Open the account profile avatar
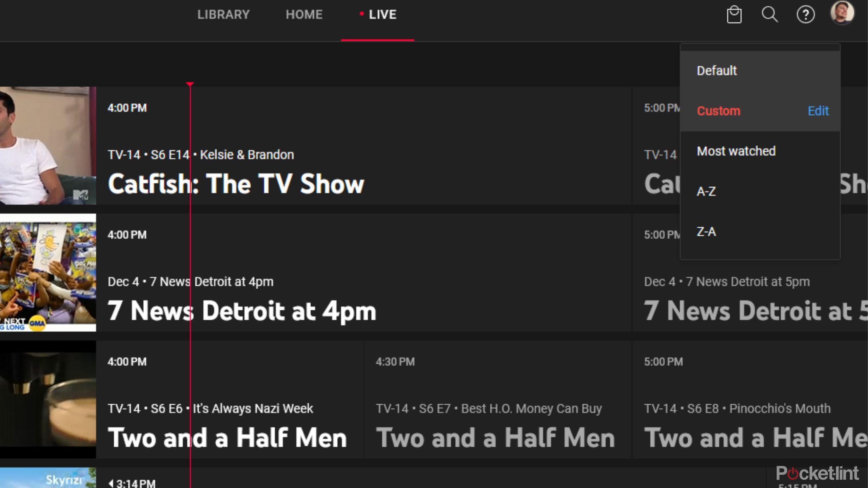Image resolution: width=868 pixels, height=488 pixels. coord(842,13)
